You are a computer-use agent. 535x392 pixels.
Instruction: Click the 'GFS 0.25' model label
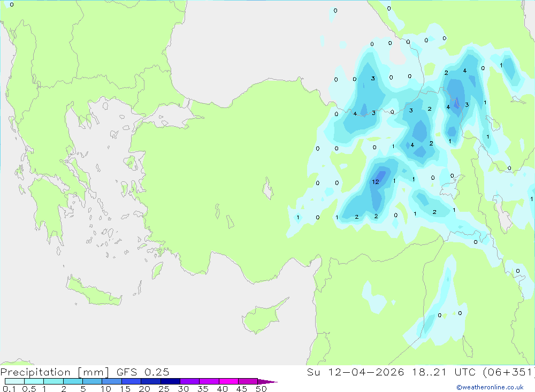(143, 372)
